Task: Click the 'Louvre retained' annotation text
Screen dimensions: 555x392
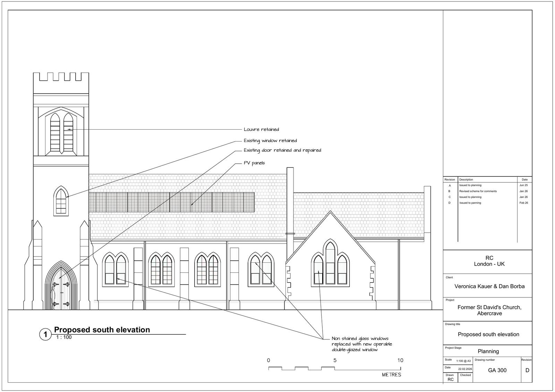Action: (x=261, y=130)
